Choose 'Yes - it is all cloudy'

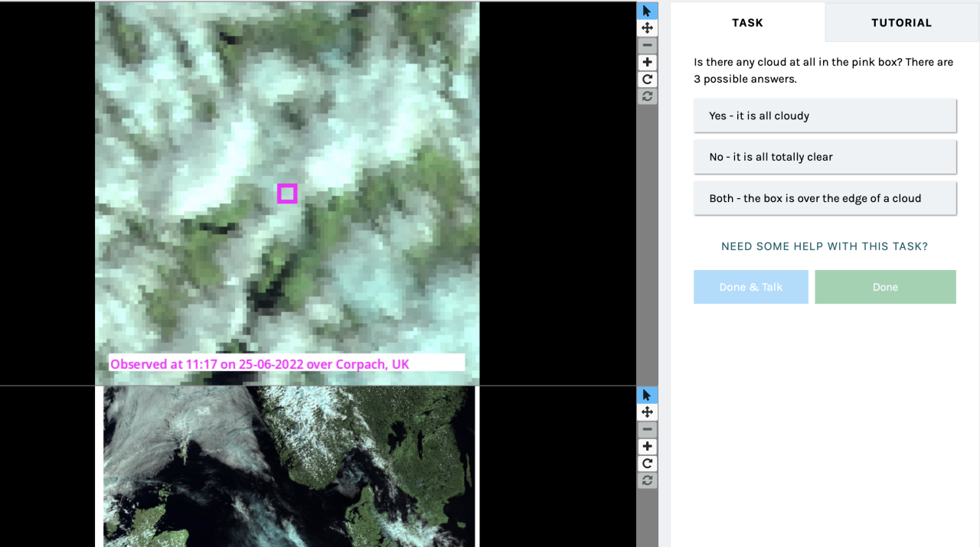point(825,116)
